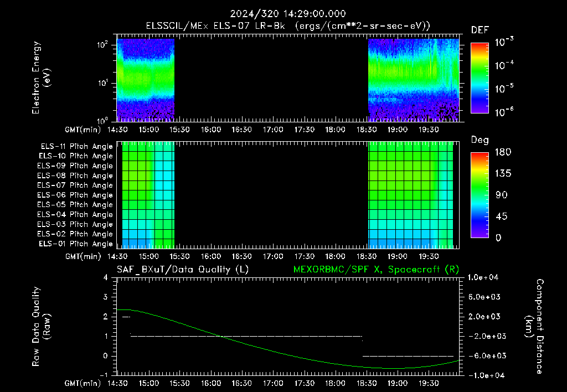The height and width of the screenshot is (392, 567).
Task: Click the 10⁻⁵ tick on the DEF scale
Action: [504, 89]
